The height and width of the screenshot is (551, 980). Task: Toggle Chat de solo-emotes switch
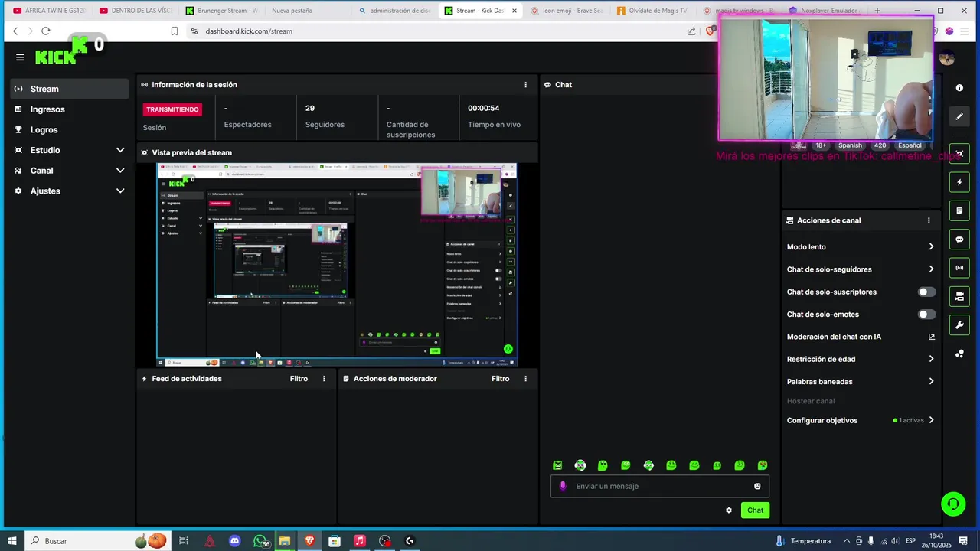[926, 315]
